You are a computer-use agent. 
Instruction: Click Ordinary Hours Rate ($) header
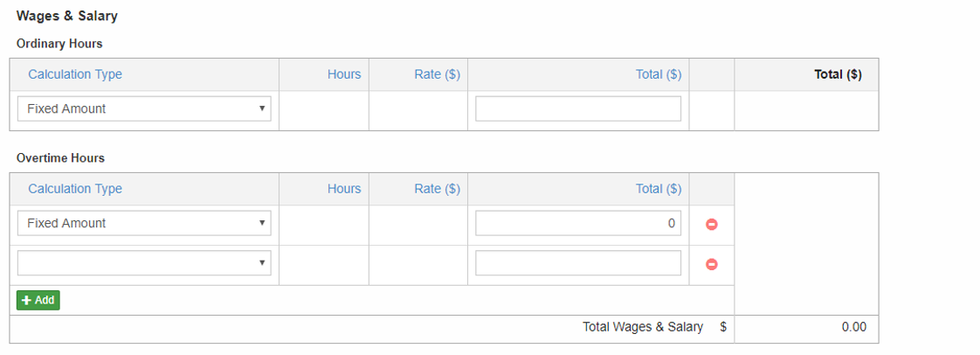[437, 74]
